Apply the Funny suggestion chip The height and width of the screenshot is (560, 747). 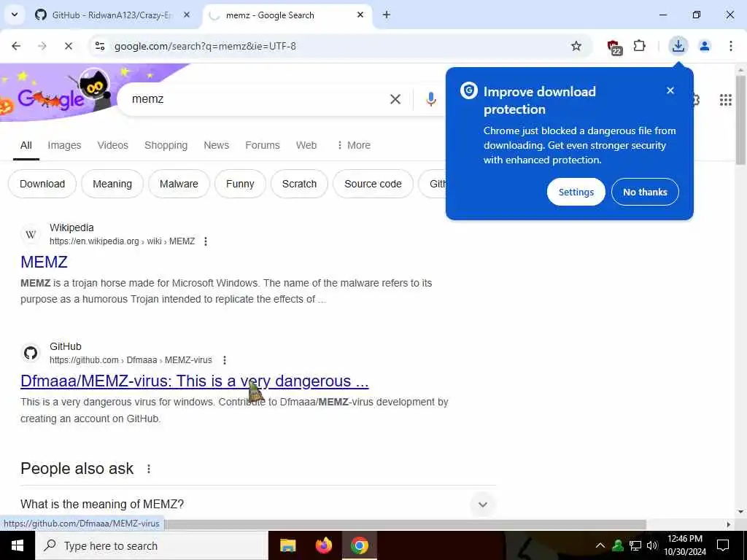[x=240, y=184]
